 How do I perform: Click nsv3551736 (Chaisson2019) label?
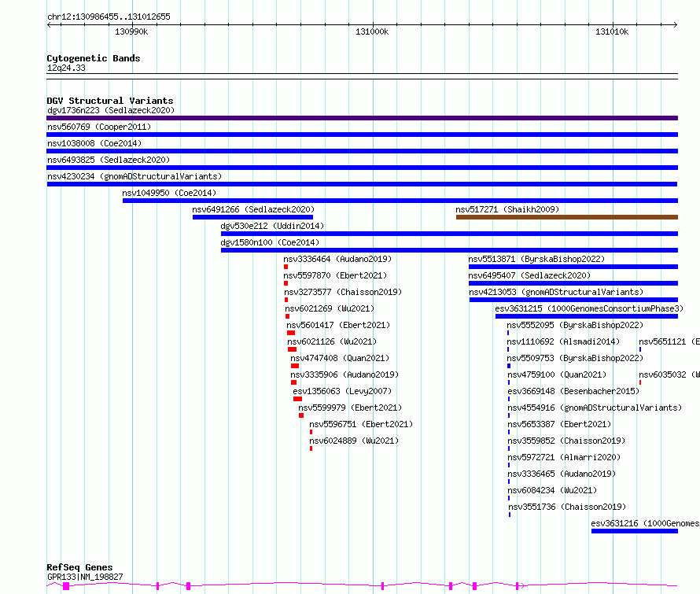click(567, 507)
